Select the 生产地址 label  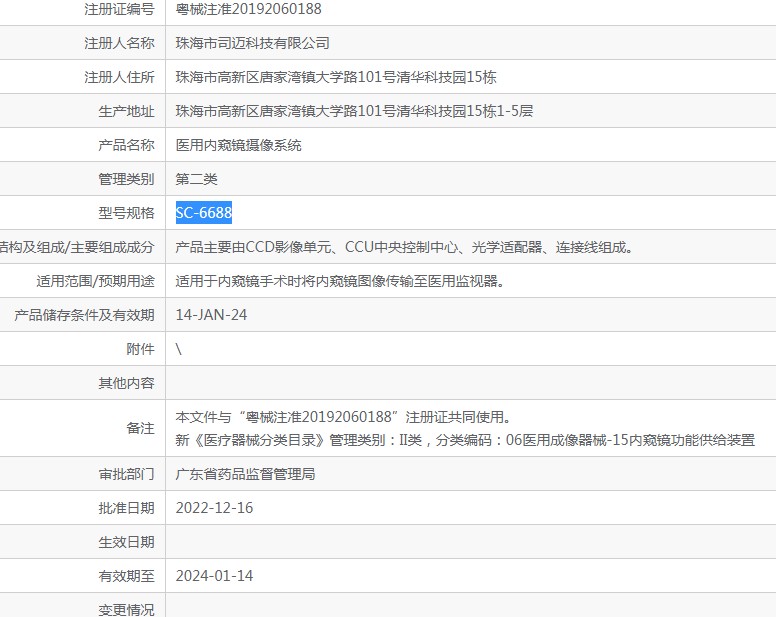[x=126, y=111]
